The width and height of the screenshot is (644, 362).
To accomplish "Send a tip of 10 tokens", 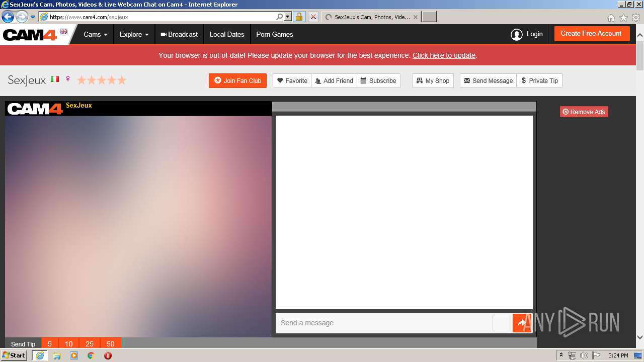I will click(x=69, y=344).
